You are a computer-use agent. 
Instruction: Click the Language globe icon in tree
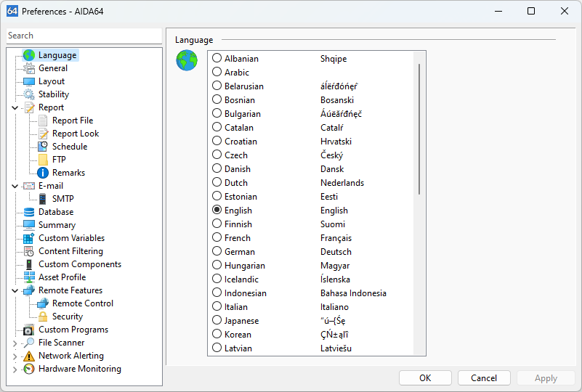(x=29, y=55)
